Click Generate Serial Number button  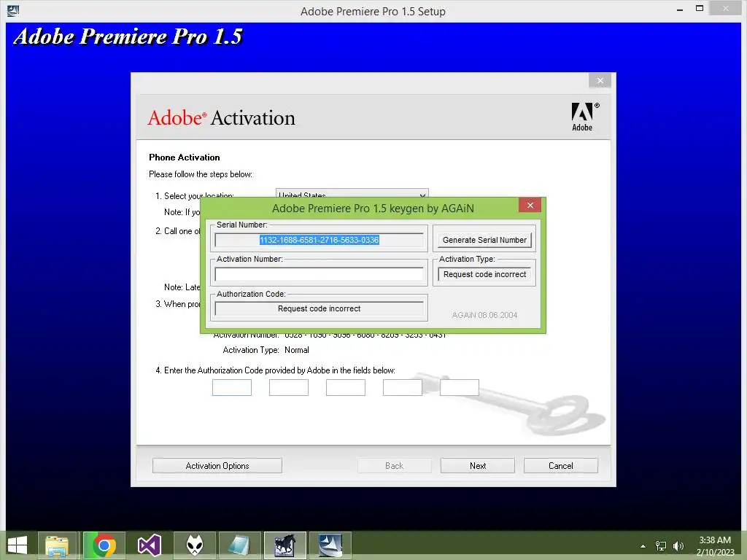[x=484, y=240]
